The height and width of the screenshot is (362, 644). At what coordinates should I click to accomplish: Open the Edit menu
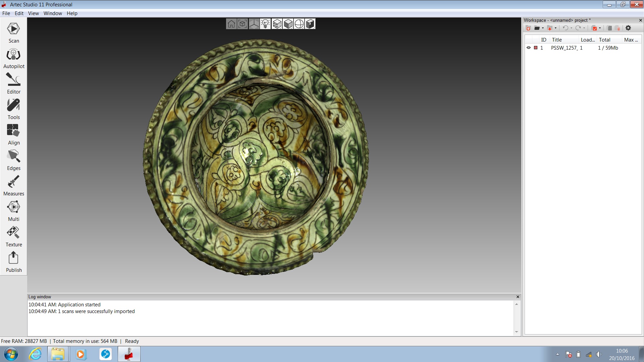[x=19, y=13]
